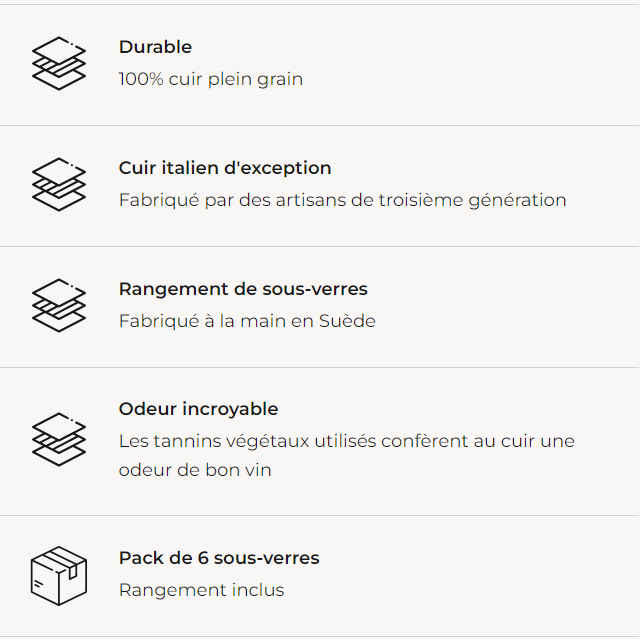
Task: Click the layers icon beside Durable
Action: (x=59, y=64)
